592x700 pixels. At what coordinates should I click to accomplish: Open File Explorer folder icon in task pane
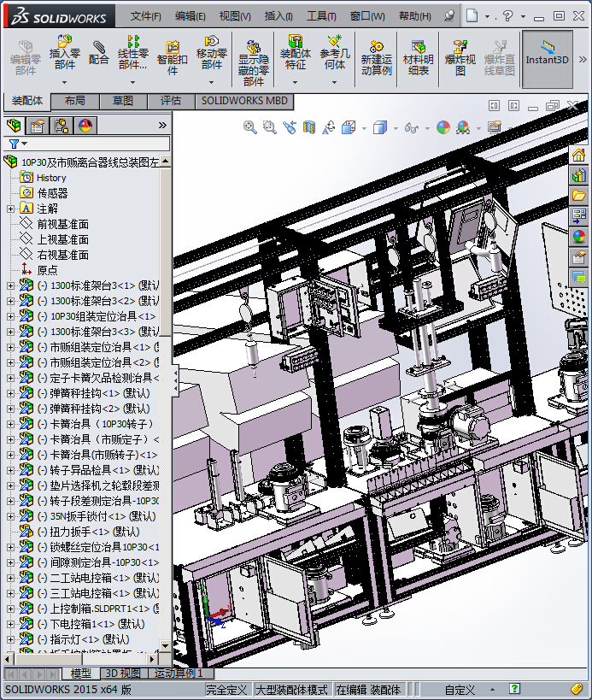tap(578, 196)
